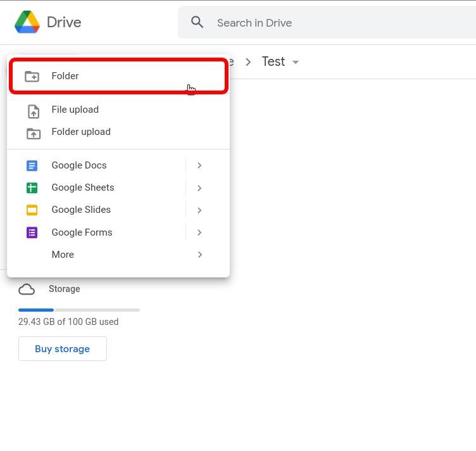
Task: Click the File upload icon
Action: 34,111
